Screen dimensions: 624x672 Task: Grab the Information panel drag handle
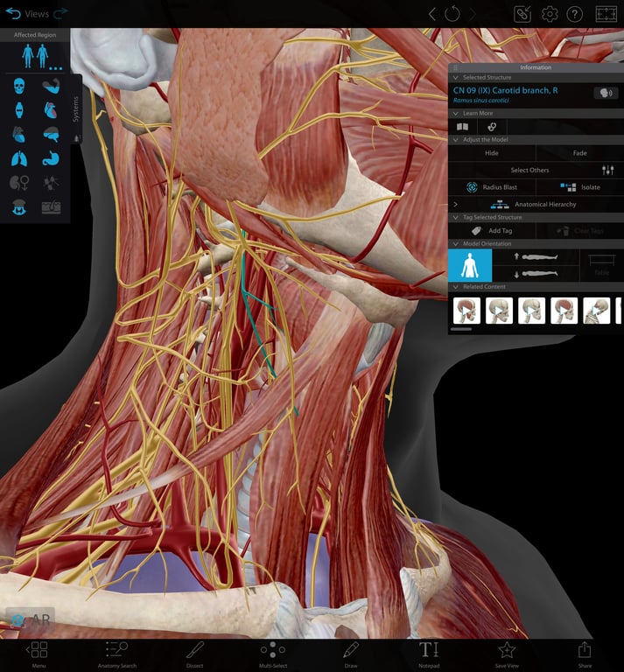(456, 67)
